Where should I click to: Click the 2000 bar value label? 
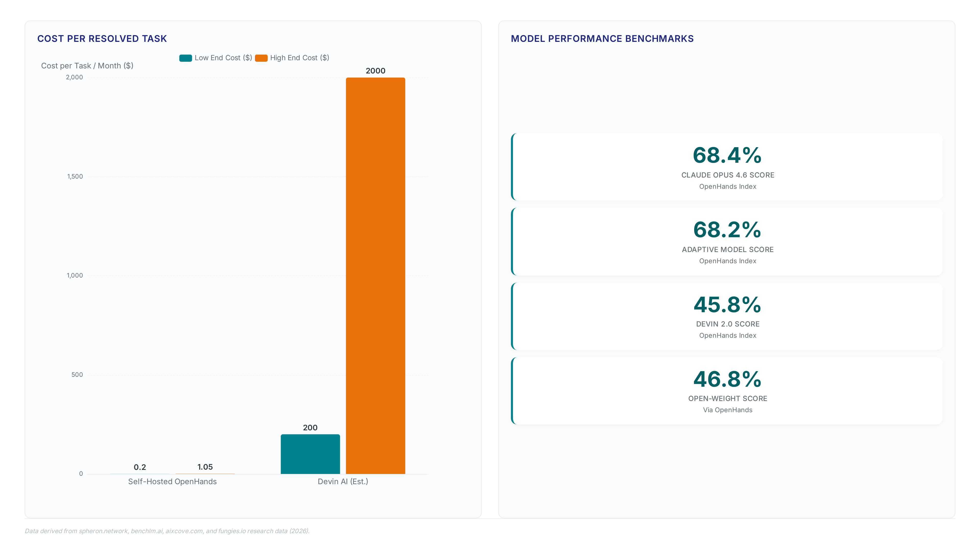point(375,71)
